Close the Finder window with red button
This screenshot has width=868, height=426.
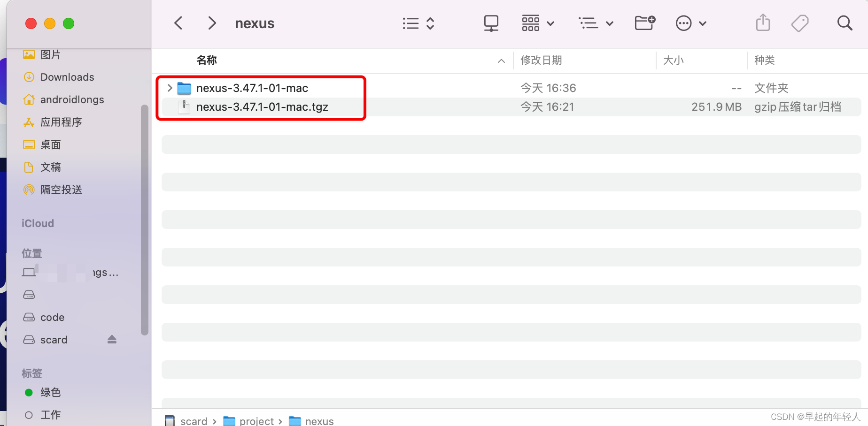click(x=31, y=23)
